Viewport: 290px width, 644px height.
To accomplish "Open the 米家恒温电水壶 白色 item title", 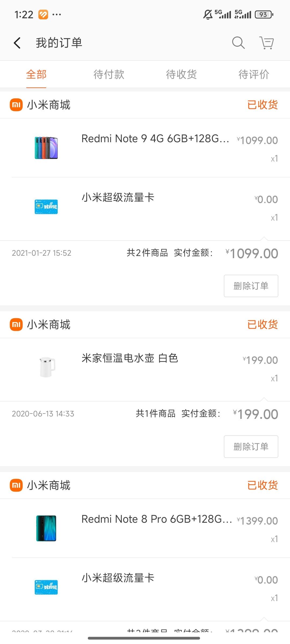I will click(x=130, y=358).
